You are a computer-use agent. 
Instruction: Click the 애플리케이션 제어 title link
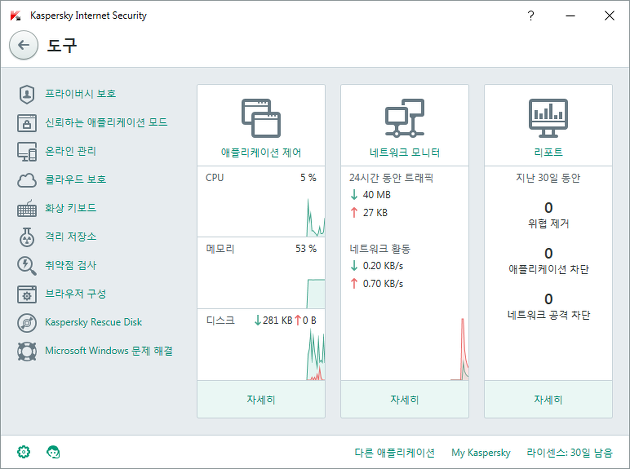pyautogui.click(x=261, y=152)
